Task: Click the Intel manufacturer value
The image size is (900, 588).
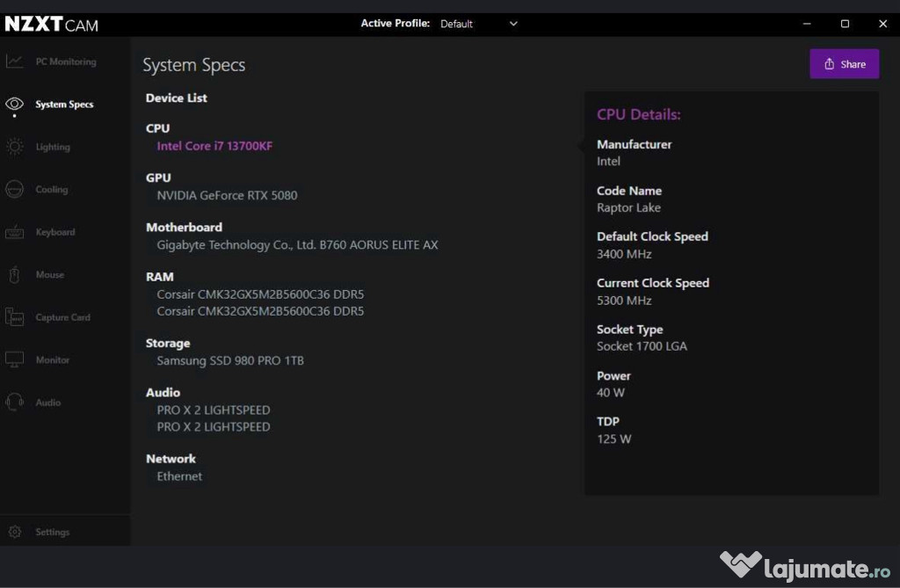Action: (x=608, y=162)
